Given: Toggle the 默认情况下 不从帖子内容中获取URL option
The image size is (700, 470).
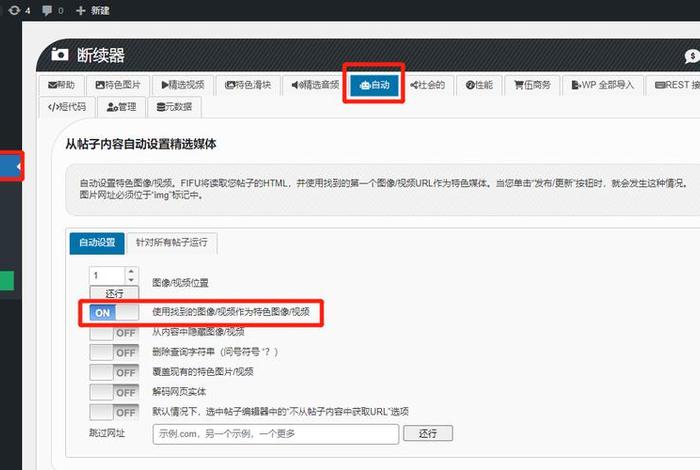Looking at the screenshot, I should 114,412.
